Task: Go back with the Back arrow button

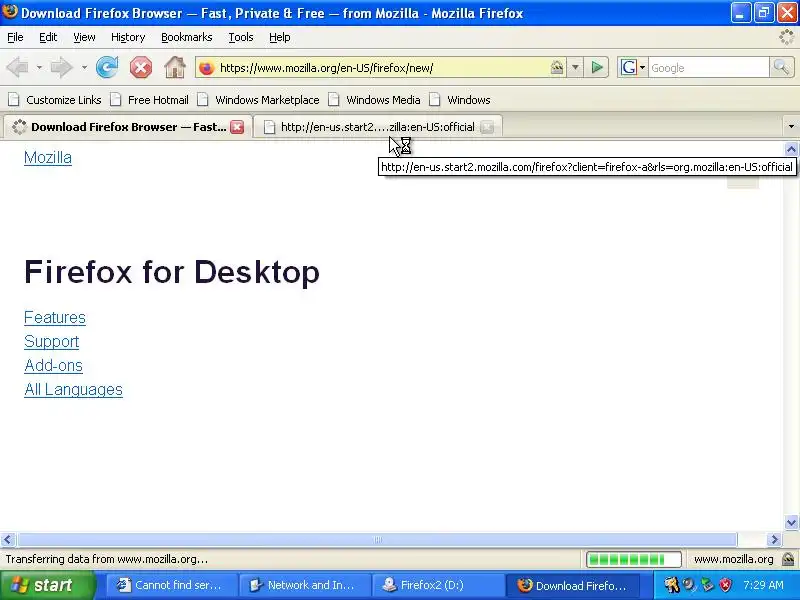Action: click(x=18, y=67)
